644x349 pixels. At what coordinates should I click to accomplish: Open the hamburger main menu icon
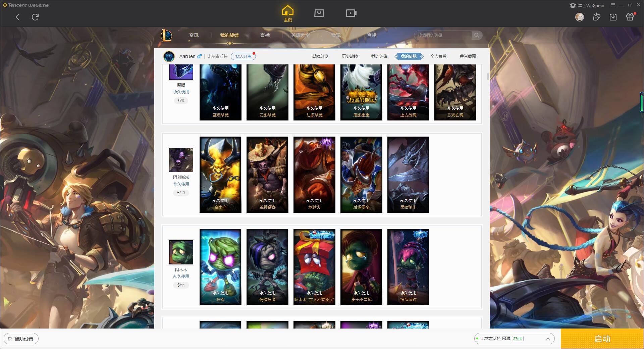[613, 5]
